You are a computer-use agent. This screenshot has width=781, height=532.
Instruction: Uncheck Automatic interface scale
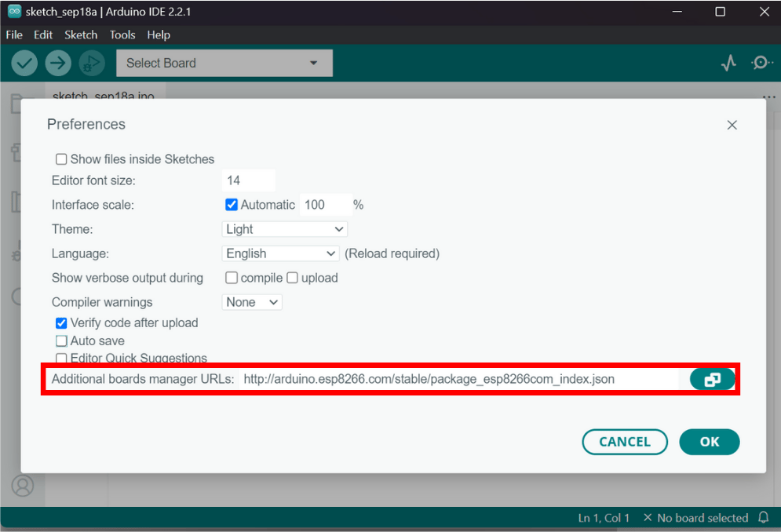tap(231, 205)
